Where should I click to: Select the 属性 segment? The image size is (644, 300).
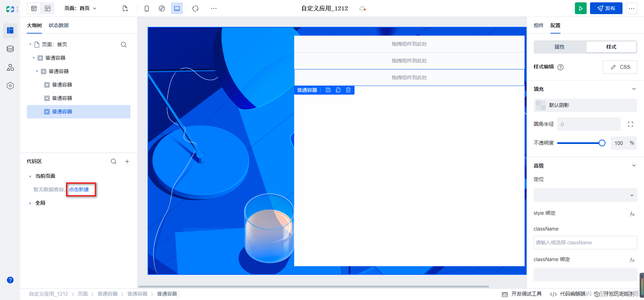click(559, 47)
